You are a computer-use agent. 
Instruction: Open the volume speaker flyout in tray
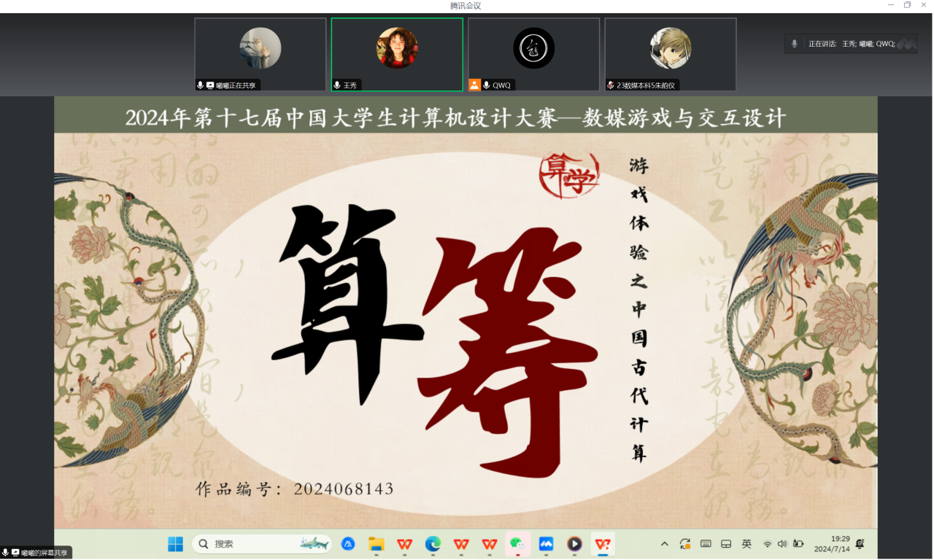tap(782, 544)
